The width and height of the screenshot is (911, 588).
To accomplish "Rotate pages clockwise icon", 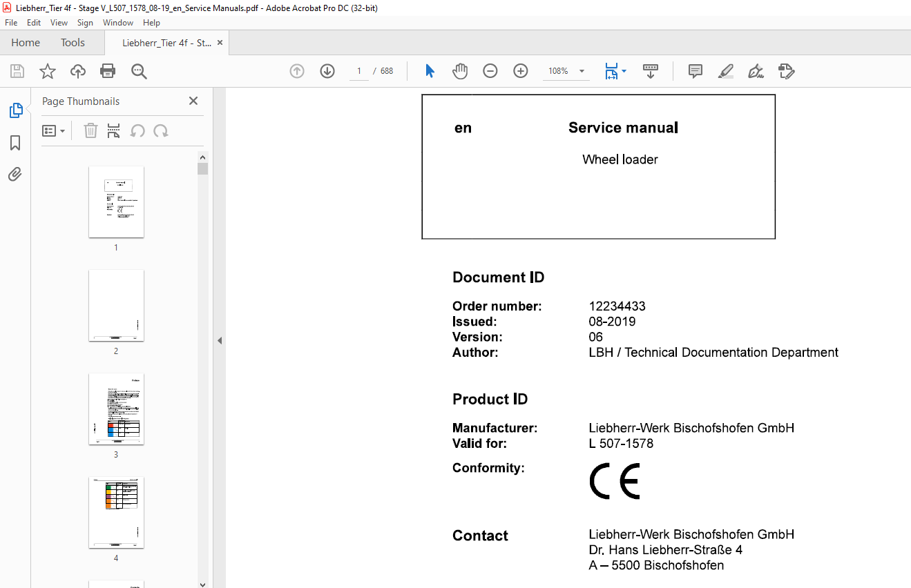I will (161, 130).
